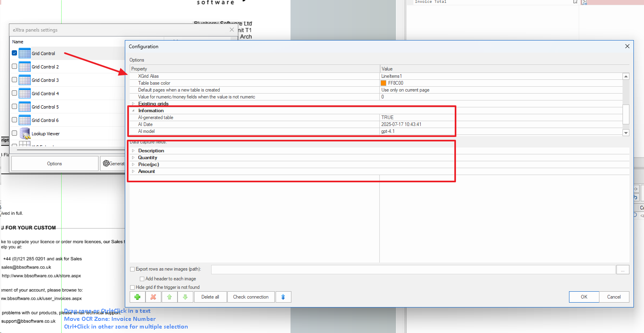Expand the Quantity capture field
This screenshot has height=333, width=644.
pyautogui.click(x=133, y=158)
